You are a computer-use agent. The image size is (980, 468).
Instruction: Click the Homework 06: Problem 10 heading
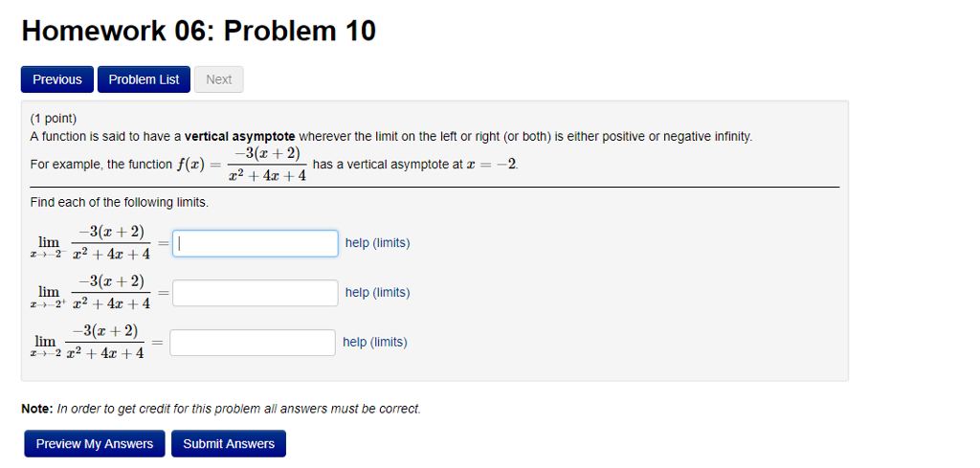click(x=199, y=32)
